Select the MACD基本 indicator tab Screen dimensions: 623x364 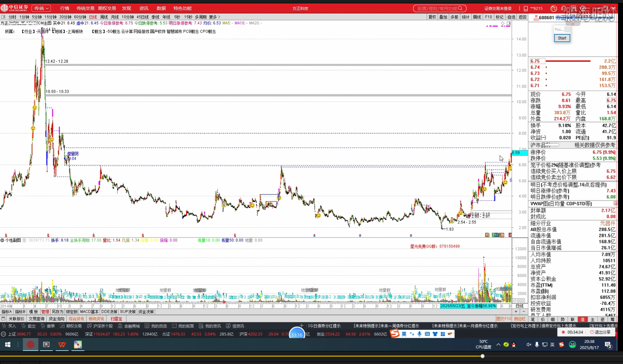click(x=89, y=312)
